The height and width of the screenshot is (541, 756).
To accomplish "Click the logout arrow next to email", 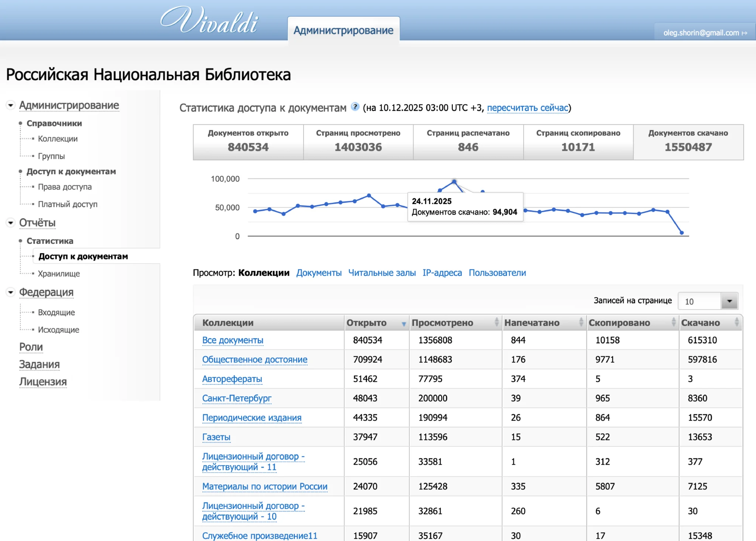I will click(744, 33).
